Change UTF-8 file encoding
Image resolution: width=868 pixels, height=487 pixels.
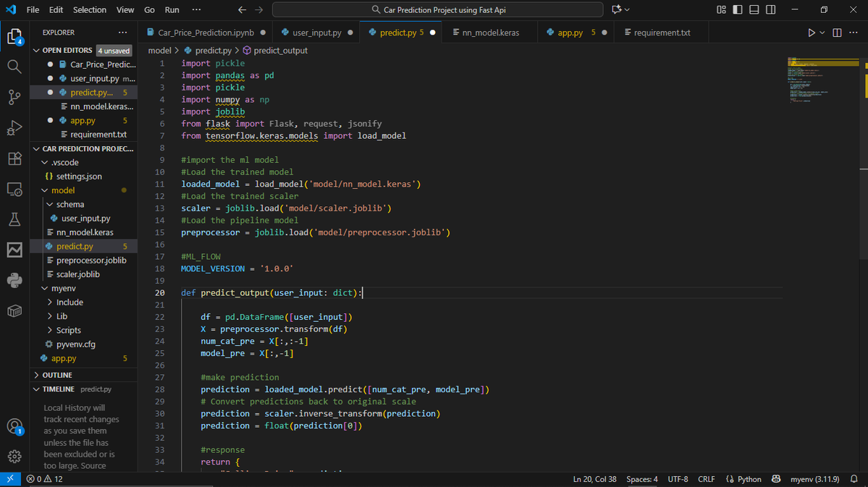tap(678, 479)
